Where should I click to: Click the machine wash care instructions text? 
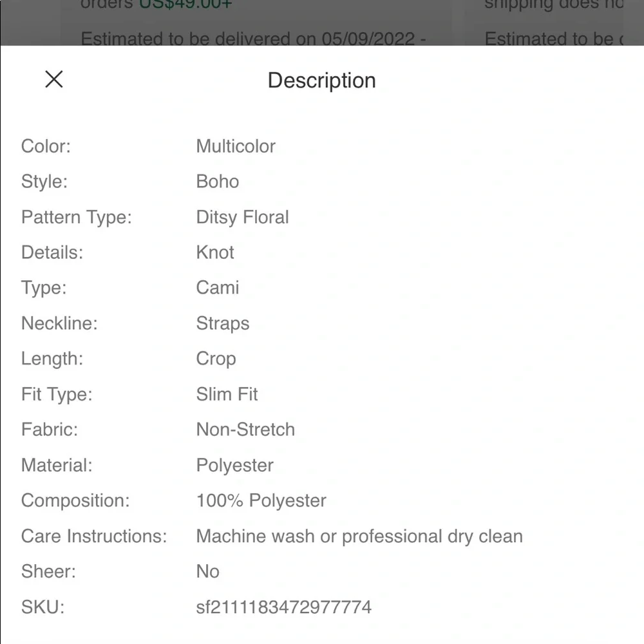pyautogui.click(x=359, y=536)
